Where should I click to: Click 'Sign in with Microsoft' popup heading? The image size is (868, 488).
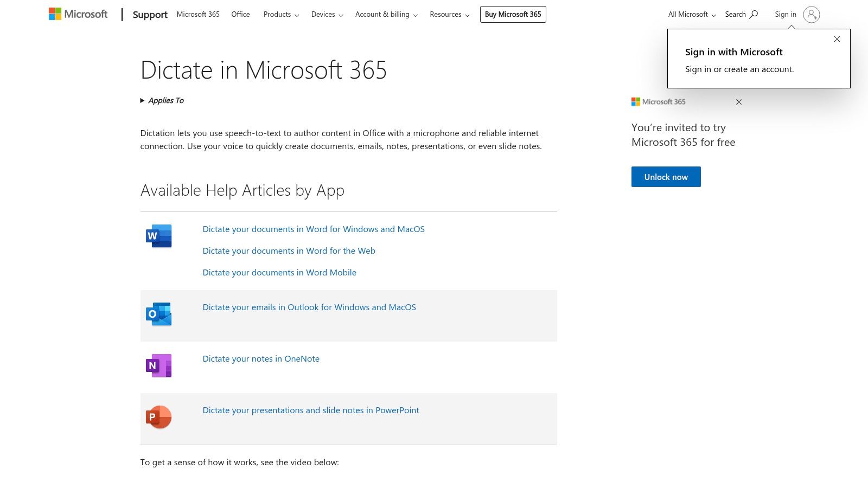[x=733, y=52]
